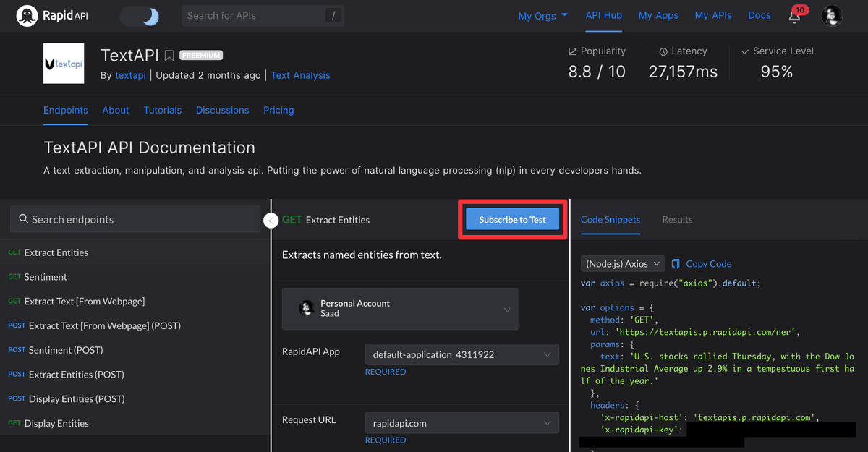
Task: Click the magnifier in Search endpoints
Action: 24,219
